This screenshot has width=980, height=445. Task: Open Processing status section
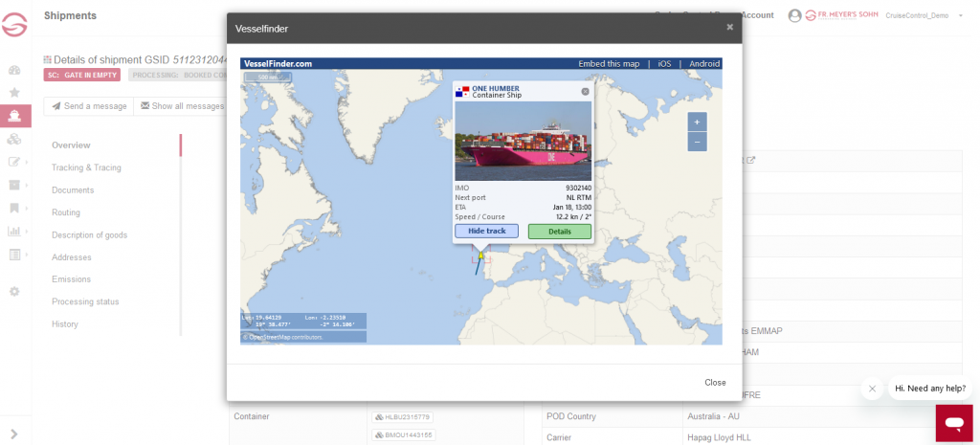85,301
